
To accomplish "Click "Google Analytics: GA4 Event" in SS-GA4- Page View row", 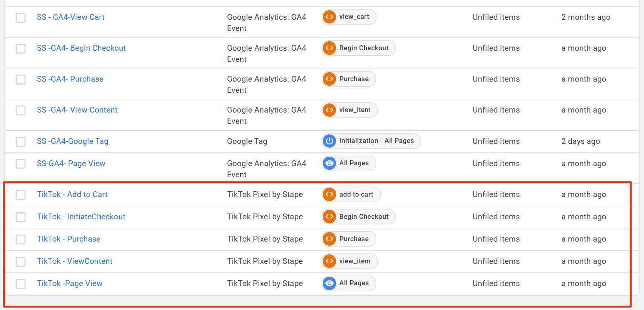I will pos(267,169).
